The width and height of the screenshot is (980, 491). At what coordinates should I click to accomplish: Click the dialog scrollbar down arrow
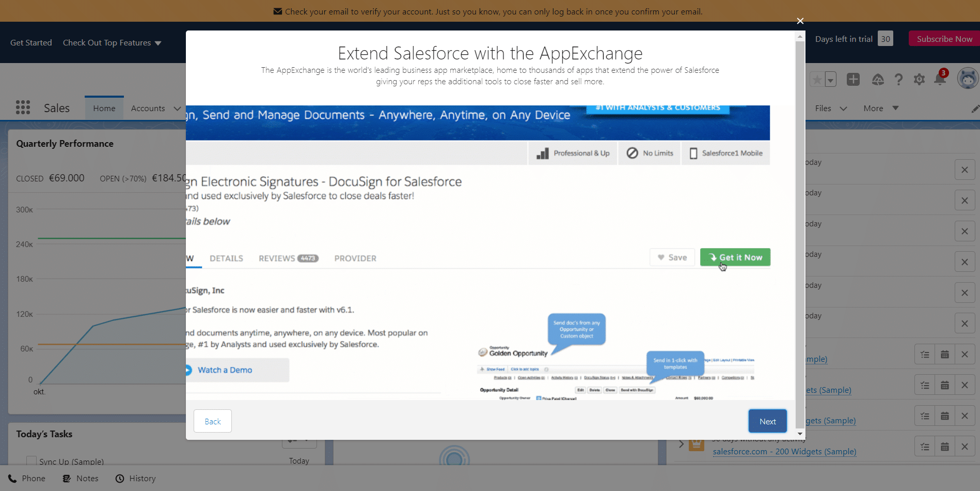coord(800,434)
